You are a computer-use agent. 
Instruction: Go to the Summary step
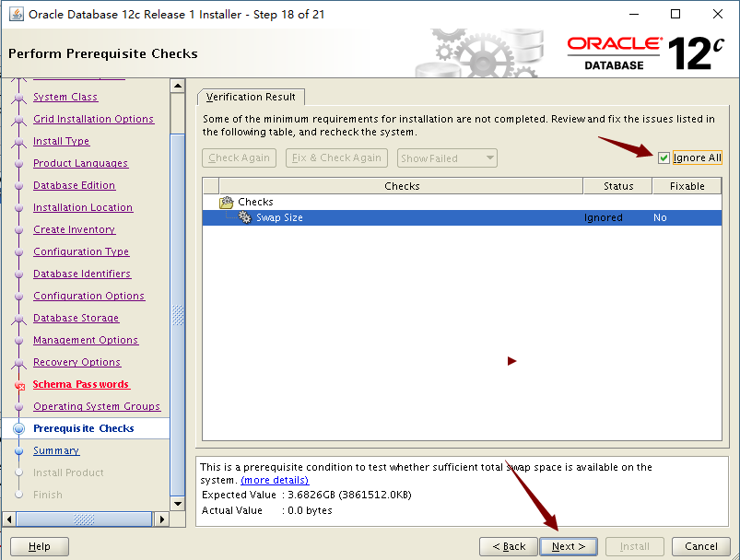click(x=56, y=451)
